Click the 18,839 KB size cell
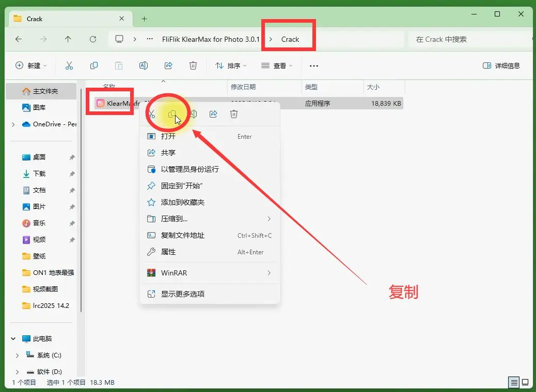The image size is (536, 392). pos(386,104)
